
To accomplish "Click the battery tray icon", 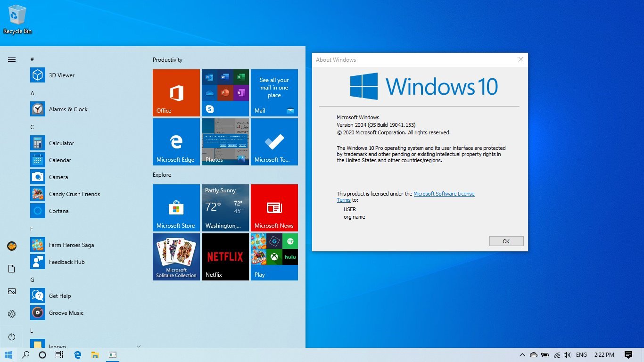I will tap(545, 355).
